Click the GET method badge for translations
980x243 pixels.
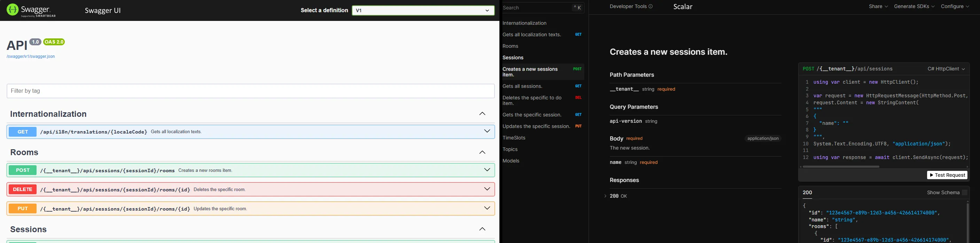[23, 132]
